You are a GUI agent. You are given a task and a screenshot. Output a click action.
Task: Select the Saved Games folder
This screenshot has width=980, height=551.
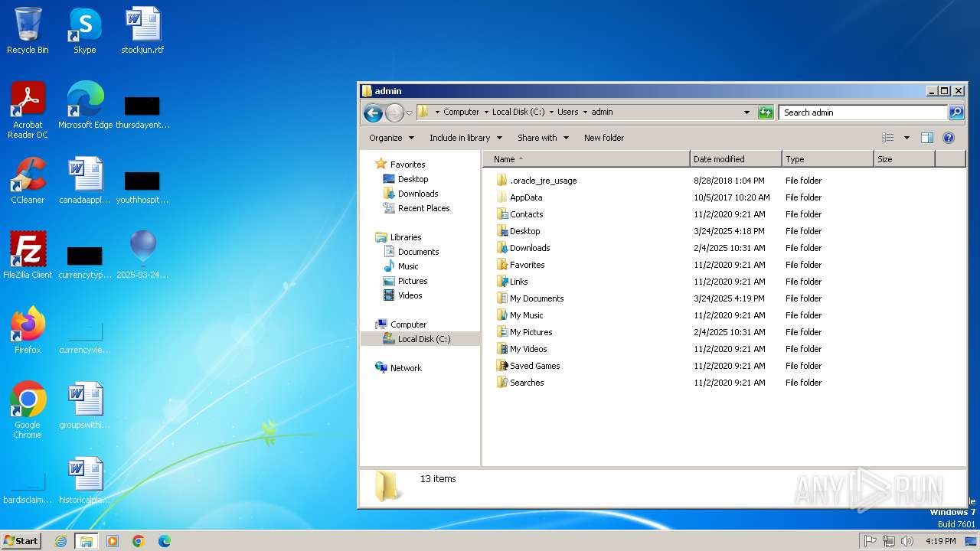[534, 366]
